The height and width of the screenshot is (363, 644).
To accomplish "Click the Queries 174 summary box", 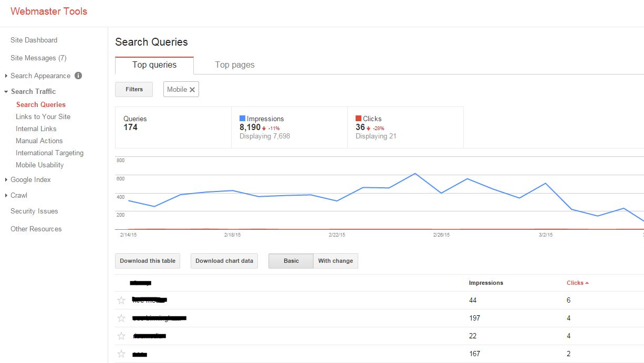I will 173,127.
